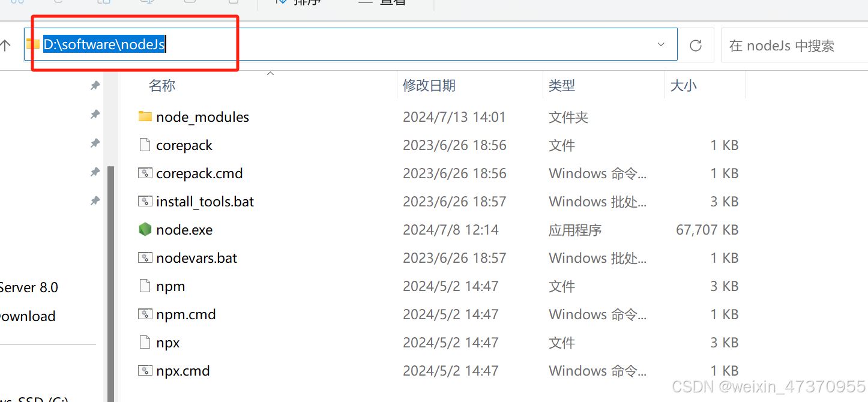Select the npm file entry
This screenshot has height=402, width=868.
pyautogui.click(x=170, y=286)
